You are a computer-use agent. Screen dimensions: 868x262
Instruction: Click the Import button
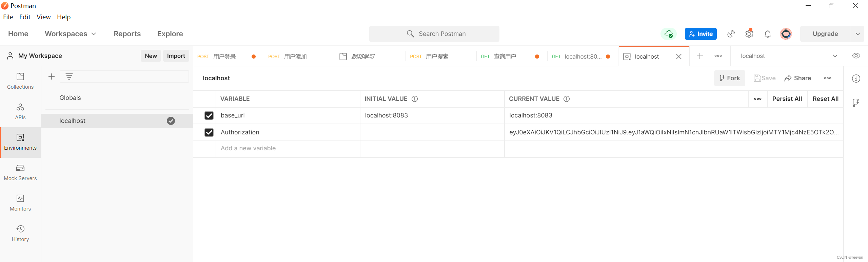tap(176, 56)
